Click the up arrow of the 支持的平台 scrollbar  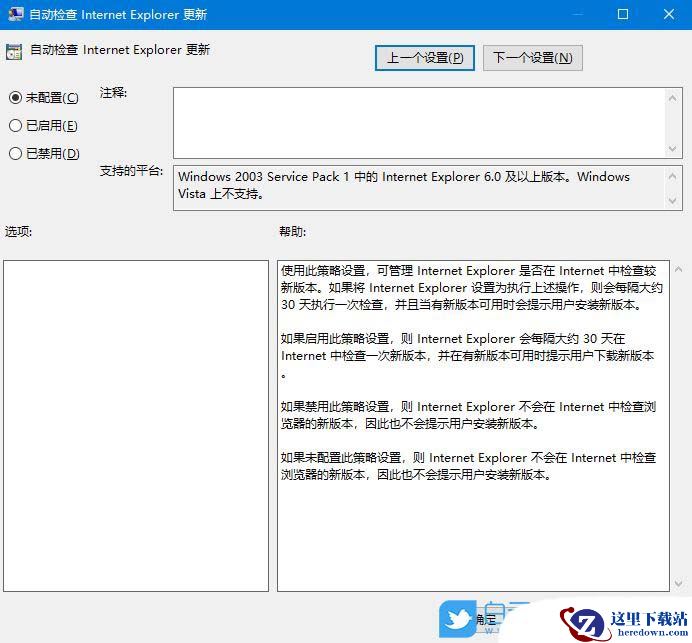click(673, 177)
